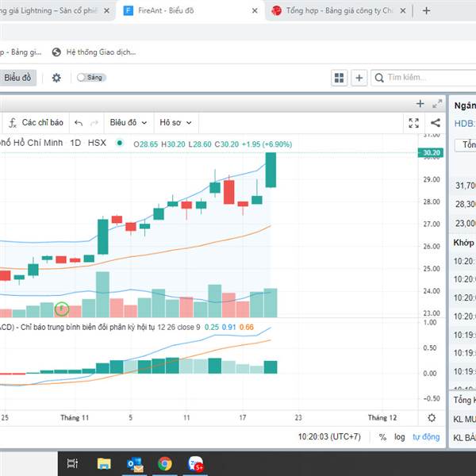Click the HDB ticker link in side panel
Viewport: 476px width, 476px height.
[x=464, y=124]
